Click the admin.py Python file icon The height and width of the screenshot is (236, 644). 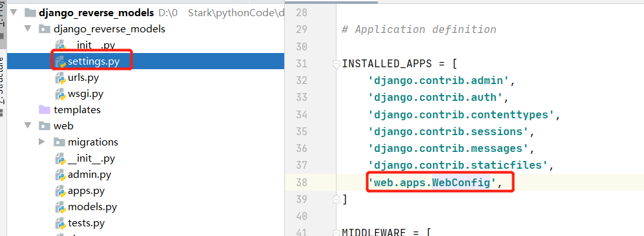[x=60, y=175]
